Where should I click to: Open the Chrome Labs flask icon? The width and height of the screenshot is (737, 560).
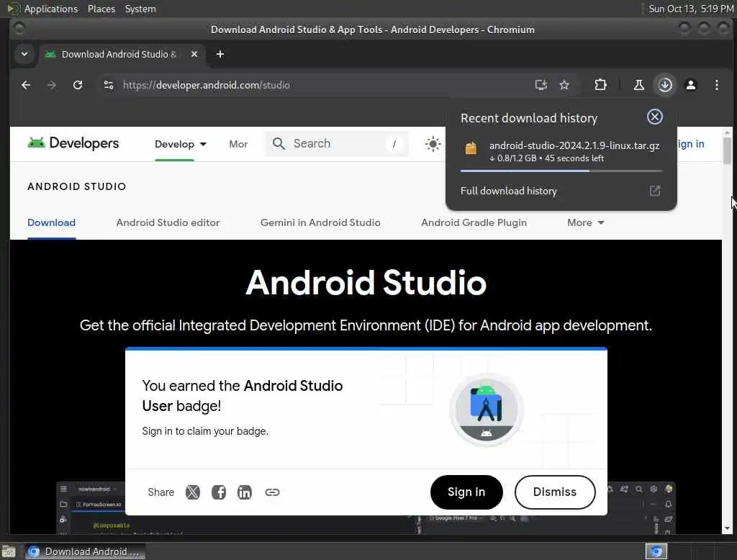point(639,85)
